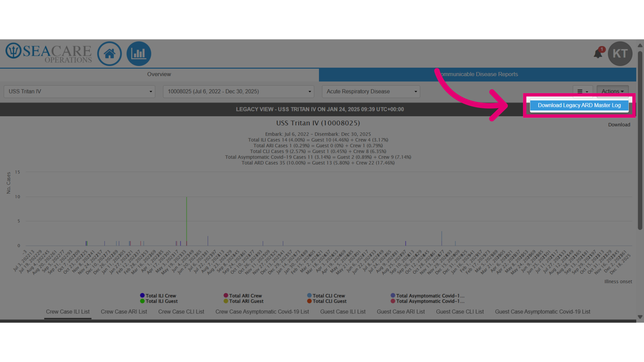This screenshot has width=644, height=362.
Task: Toggle upper Total Asymptomatic Covid legend entry
Action: (428, 296)
